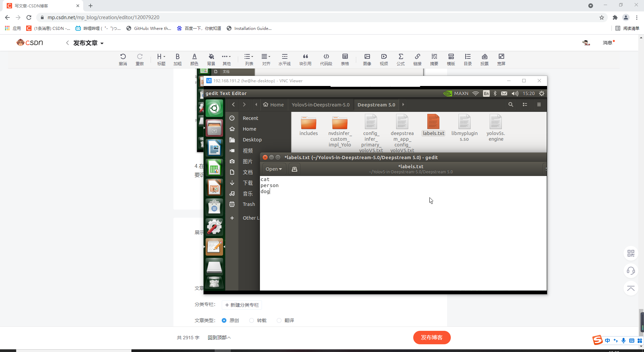This screenshot has height=352, width=644.
Task: Insert a blockquote via the 块引用 icon
Action: pos(305,59)
